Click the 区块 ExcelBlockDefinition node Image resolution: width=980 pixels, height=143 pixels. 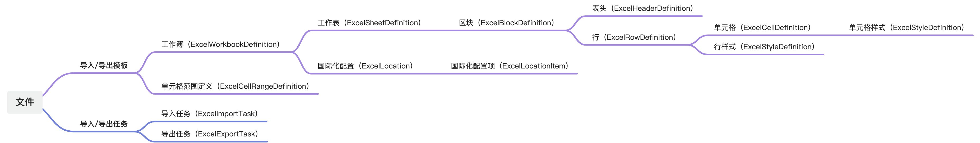pyautogui.click(x=506, y=23)
